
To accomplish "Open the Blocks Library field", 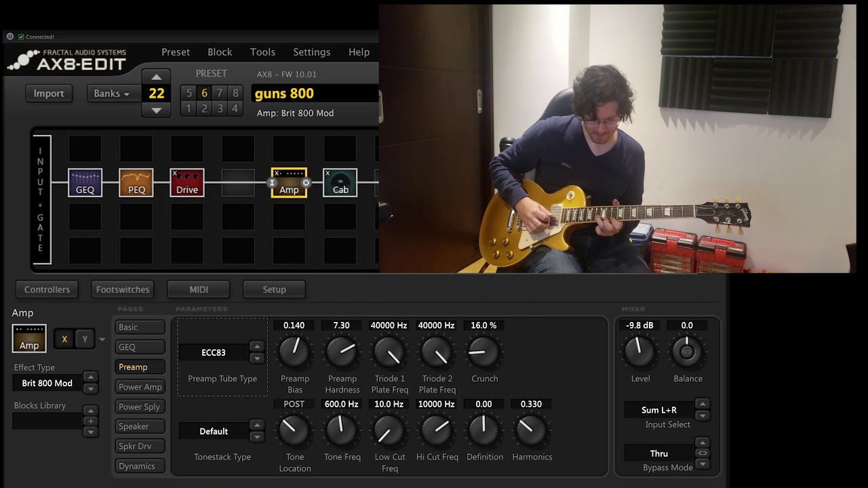I will click(x=47, y=422).
